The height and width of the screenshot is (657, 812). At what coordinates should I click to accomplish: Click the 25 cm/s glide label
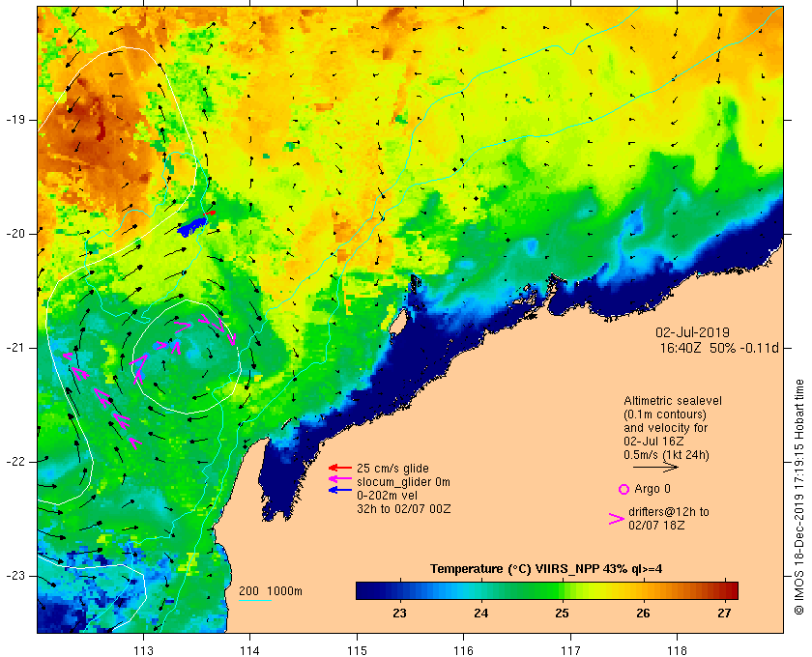392,469
